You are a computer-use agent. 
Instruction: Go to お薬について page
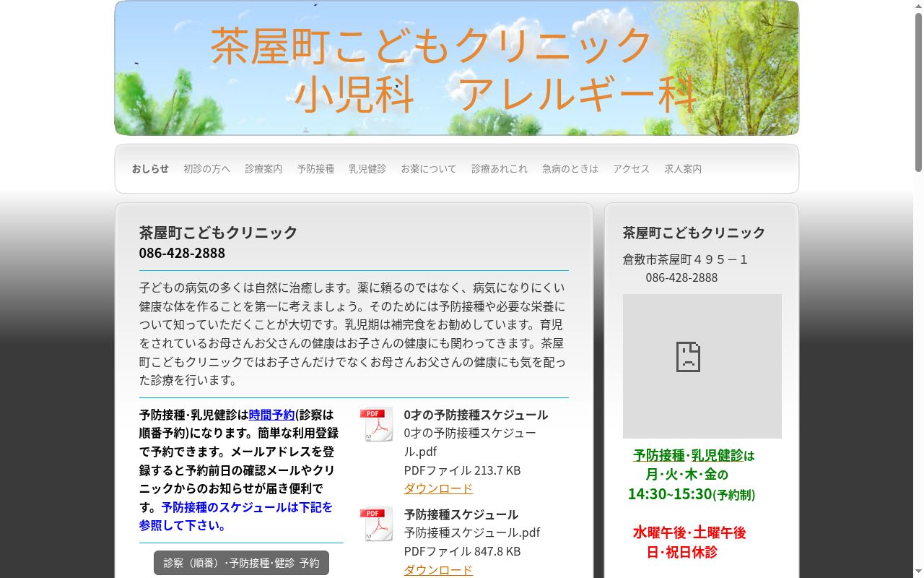click(x=429, y=169)
